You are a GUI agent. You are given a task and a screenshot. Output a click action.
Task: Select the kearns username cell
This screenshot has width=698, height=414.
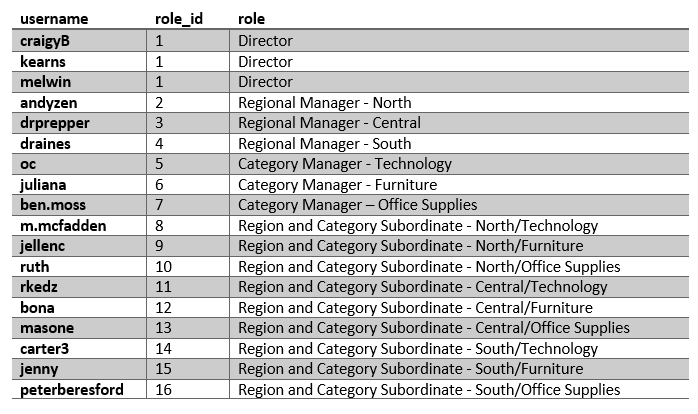click(43, 61)
